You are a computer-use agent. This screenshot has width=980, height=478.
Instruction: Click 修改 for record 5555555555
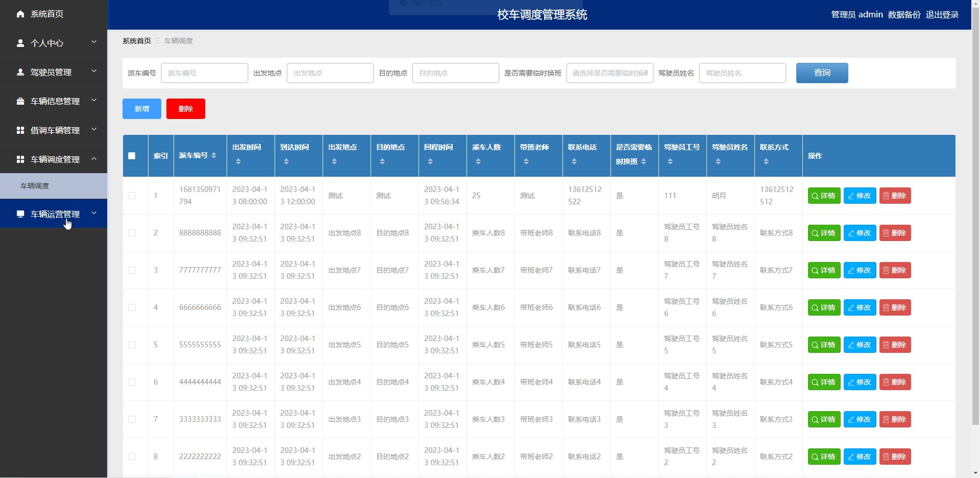[x=860, y=345]
